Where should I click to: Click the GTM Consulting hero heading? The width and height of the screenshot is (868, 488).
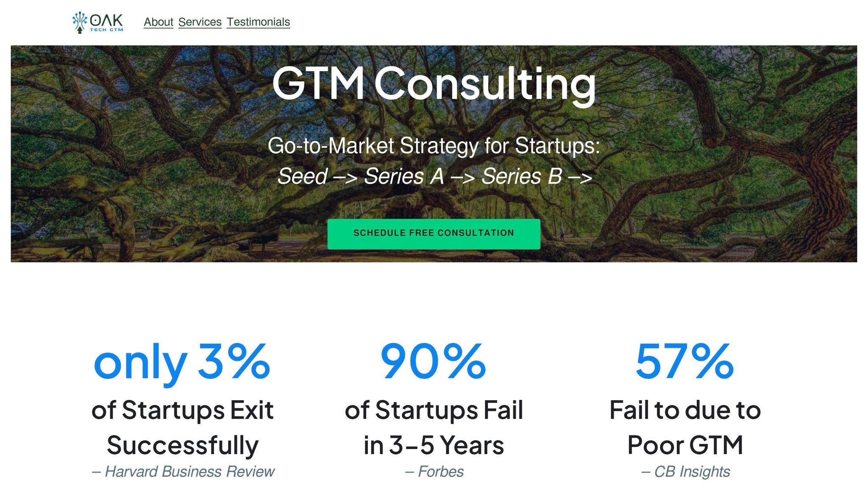pyautogui.click(x=434, y=83)
